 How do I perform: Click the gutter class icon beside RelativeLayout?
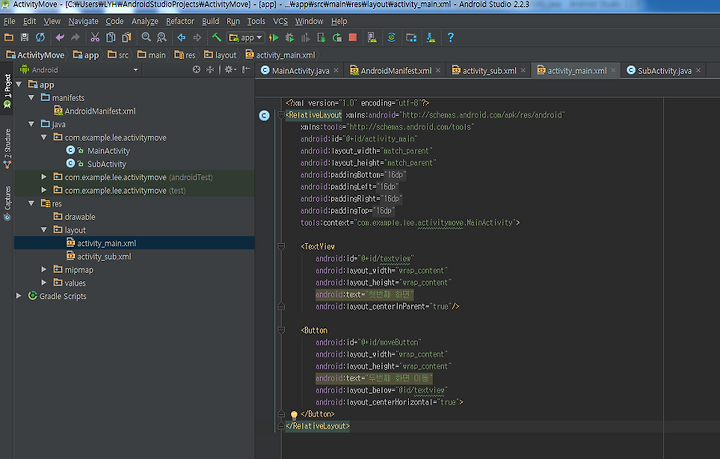point(264,116)
